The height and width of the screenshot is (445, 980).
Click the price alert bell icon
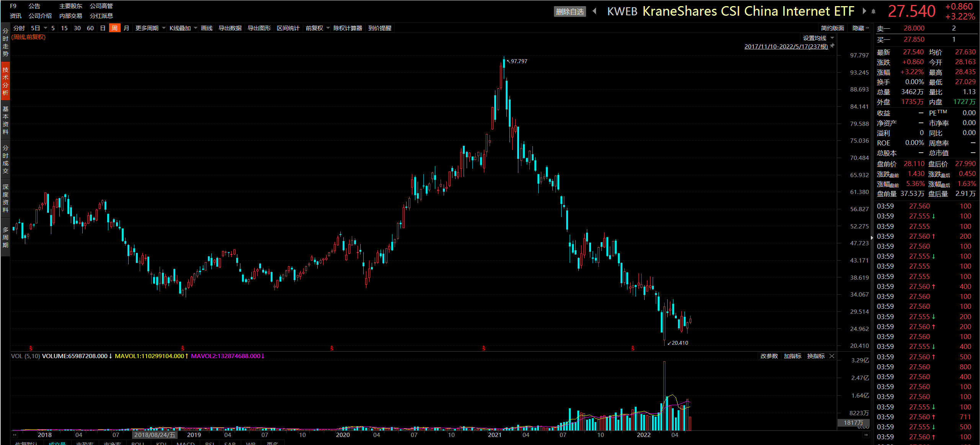click(x=873, y=11)
